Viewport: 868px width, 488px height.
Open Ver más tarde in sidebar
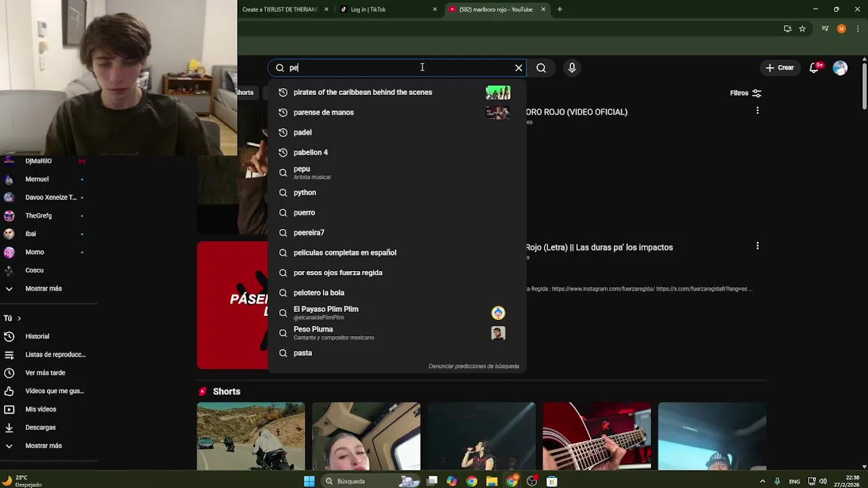(44, 373)
